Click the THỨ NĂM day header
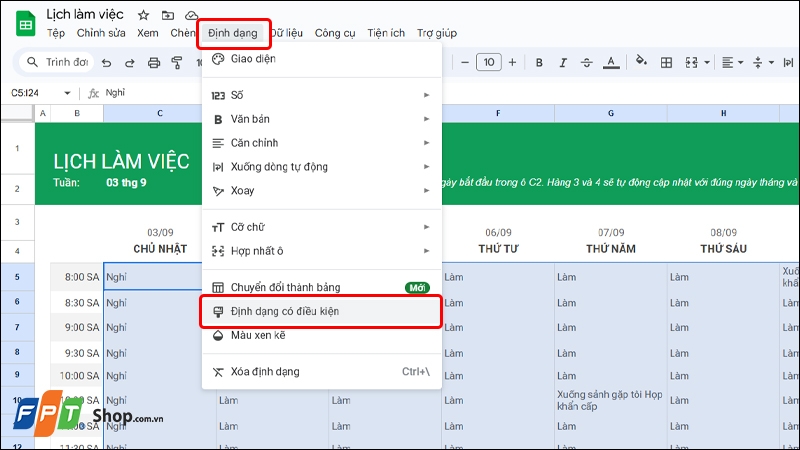The height and width of the screenshot is (450, 800). (611, 249)
